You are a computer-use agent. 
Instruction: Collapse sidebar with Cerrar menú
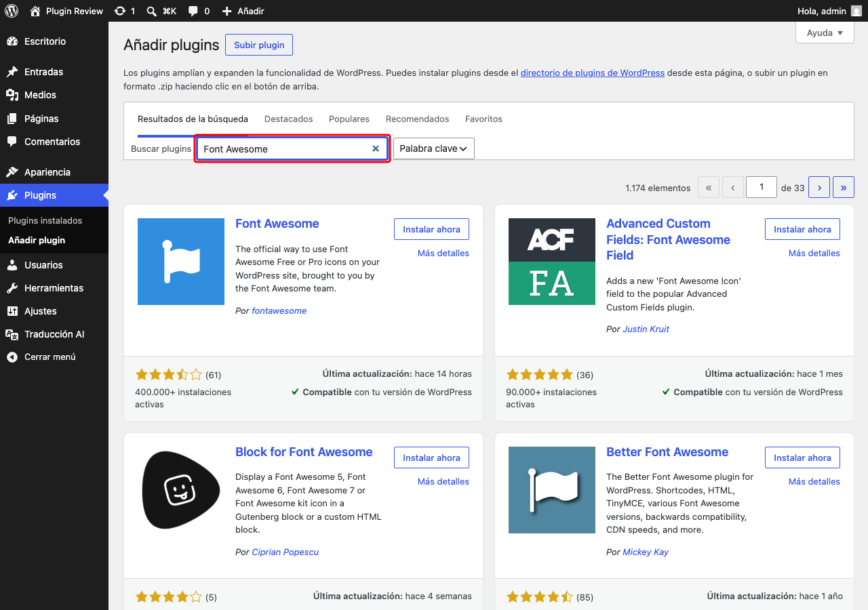click(x=50, y=357)
